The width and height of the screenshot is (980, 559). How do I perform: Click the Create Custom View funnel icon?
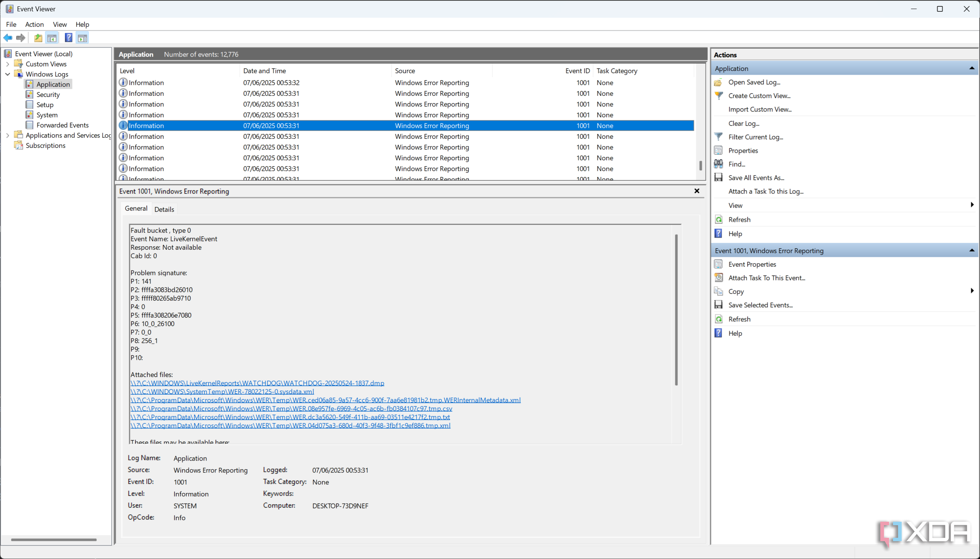tap(718, 95)
